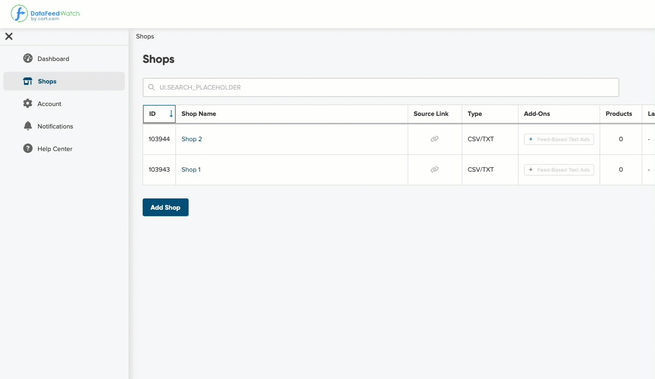Viewport: 655px width, 379px height.
Task: Click the Help Center question mark icon
Action: (x=28, y=148)
